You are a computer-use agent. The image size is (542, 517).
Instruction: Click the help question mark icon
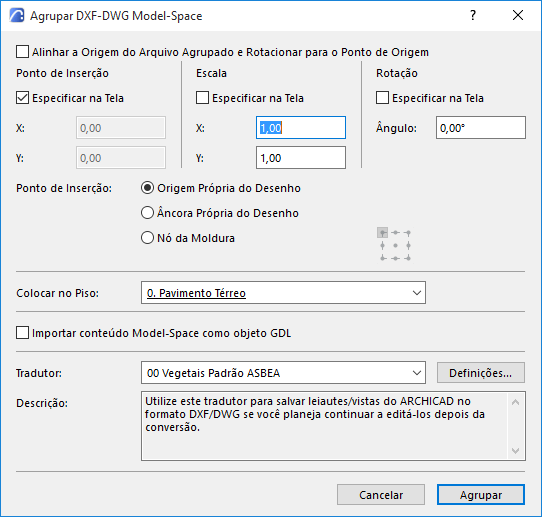(x=473, y=15)
